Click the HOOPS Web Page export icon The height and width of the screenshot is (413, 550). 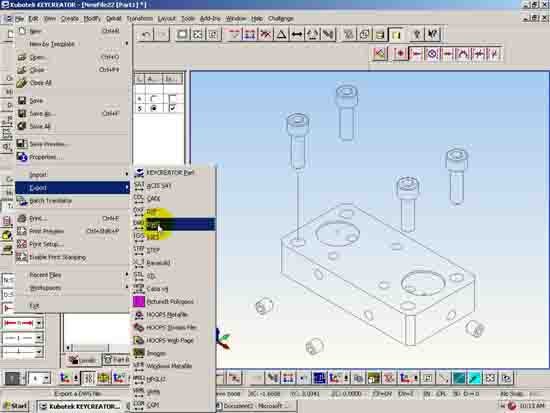pos(139,340)
